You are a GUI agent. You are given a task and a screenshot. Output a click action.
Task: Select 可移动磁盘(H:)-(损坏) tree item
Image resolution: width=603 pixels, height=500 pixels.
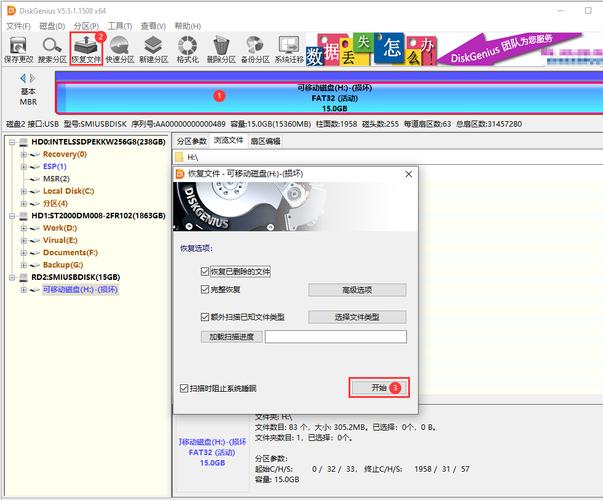(x=80, y=290)
